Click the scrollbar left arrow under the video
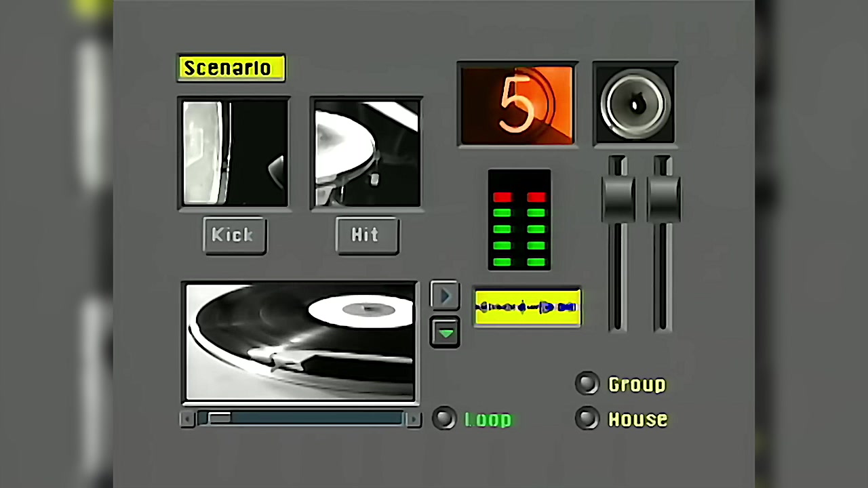 tap(187, 419)
